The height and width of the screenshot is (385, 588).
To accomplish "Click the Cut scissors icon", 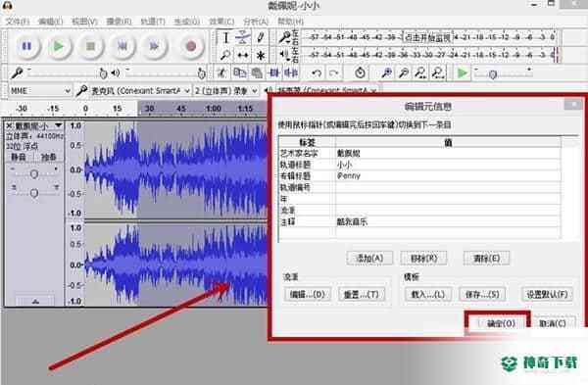I will [222, 72].
